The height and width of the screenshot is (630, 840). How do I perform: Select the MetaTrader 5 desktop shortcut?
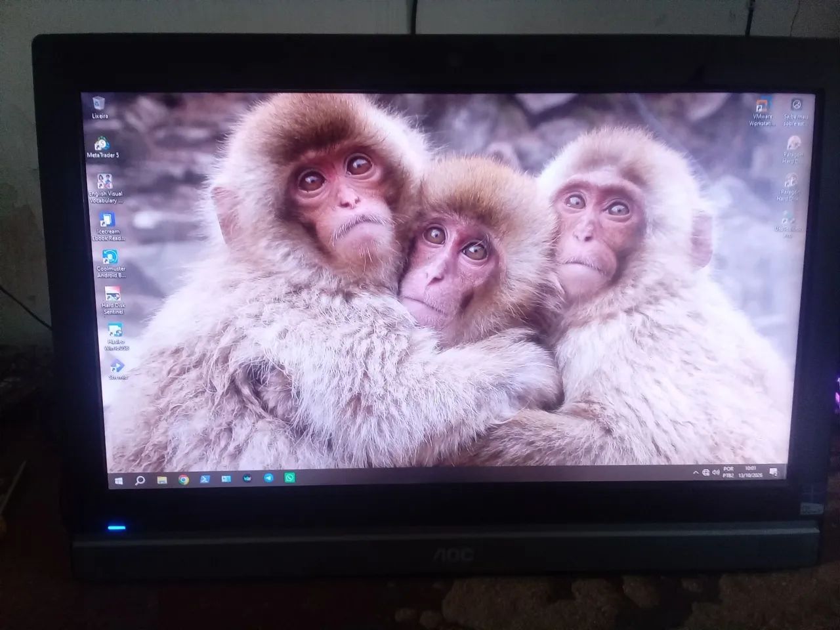pyautogui.click(x=103, y=147)
